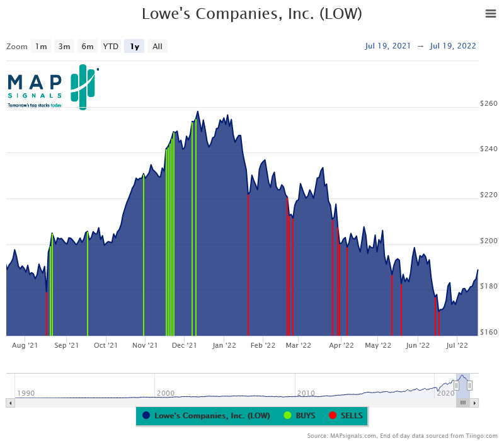Open the chart context hamburger menu

coord(491,13)
